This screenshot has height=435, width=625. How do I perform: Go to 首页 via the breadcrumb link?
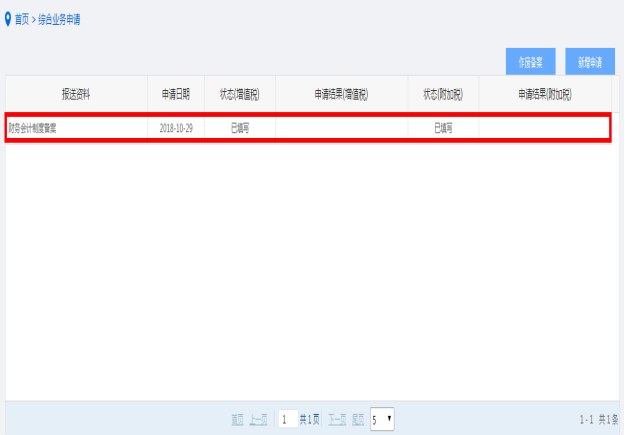[22, 19]
